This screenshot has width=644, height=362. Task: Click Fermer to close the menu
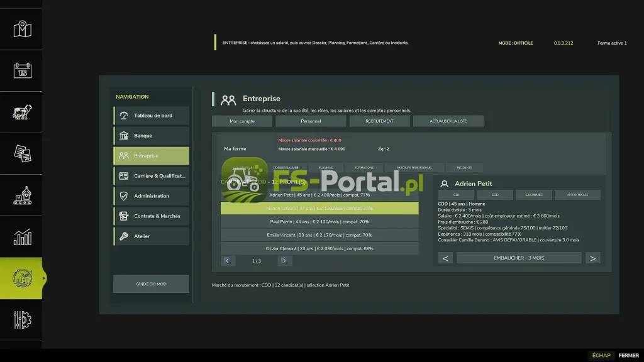tap(629, 356)
